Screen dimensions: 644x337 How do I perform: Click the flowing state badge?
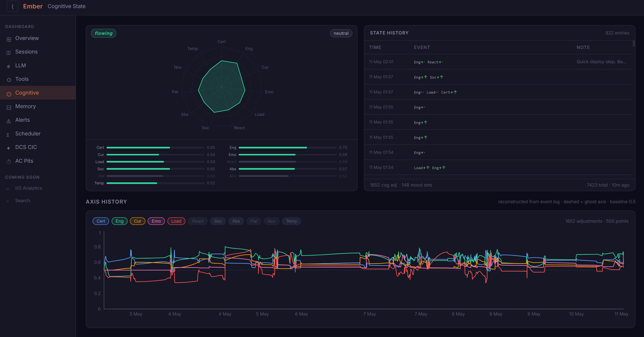[104, 33]
